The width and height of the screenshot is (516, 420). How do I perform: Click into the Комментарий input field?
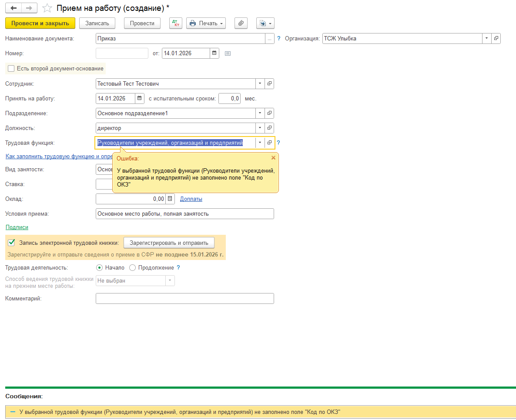click(184, 298)
